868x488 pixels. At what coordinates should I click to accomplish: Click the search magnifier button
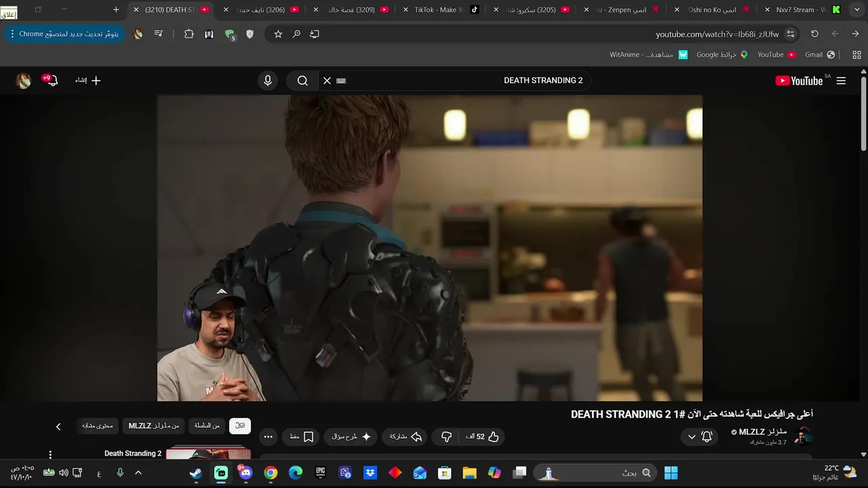pyautogui.click(x=302, y=81)
